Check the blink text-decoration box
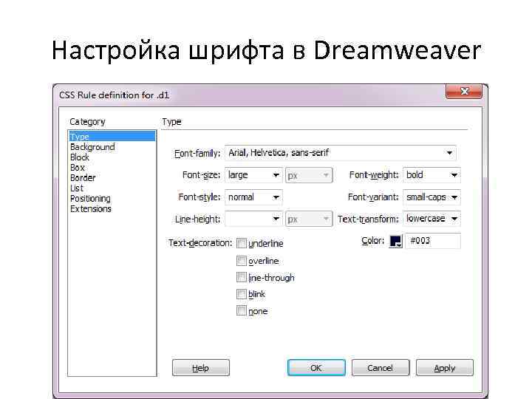Viewport: 532px width, 399px height. click(241, 294)
